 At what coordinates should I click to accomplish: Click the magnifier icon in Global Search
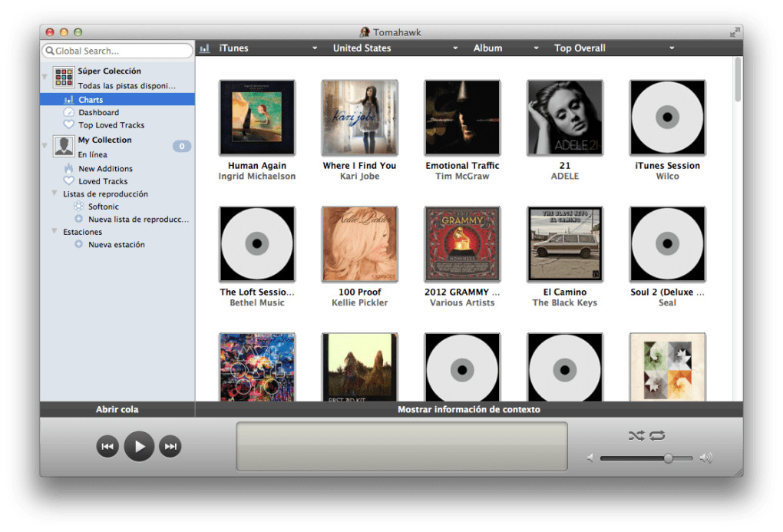coord(49,51)
